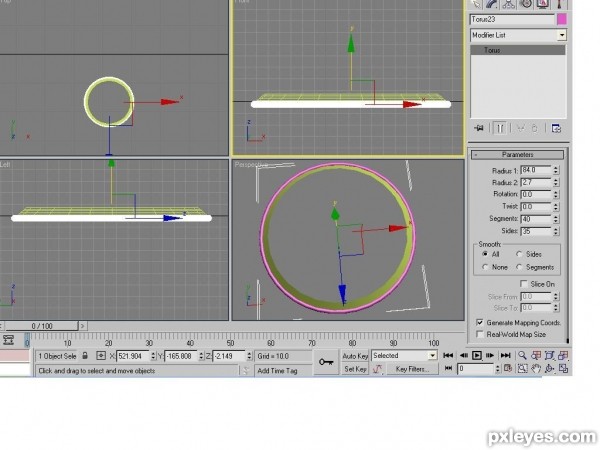
Task: Adjust the Twist spinner
Action: pos(556,207)
